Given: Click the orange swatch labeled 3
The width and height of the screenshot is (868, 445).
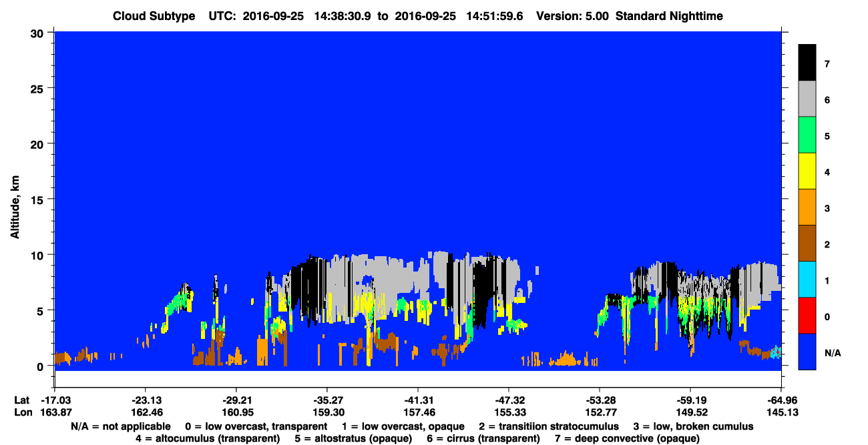Looking at the screenshot, I should (807, 207).
